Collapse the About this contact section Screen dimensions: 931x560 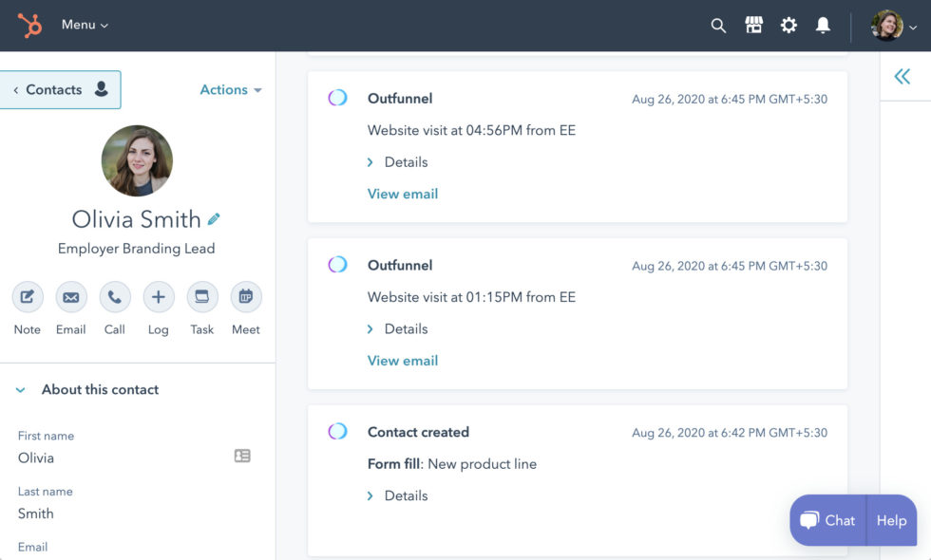click(19, 389)
